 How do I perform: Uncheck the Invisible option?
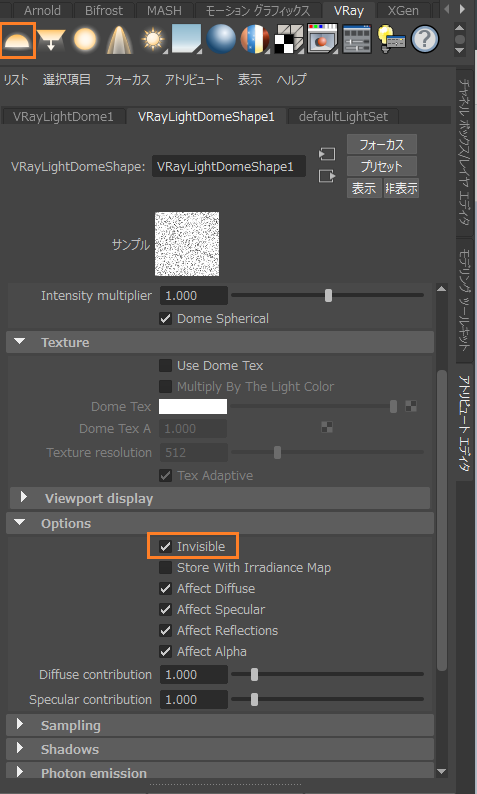[x=166, y=546]
